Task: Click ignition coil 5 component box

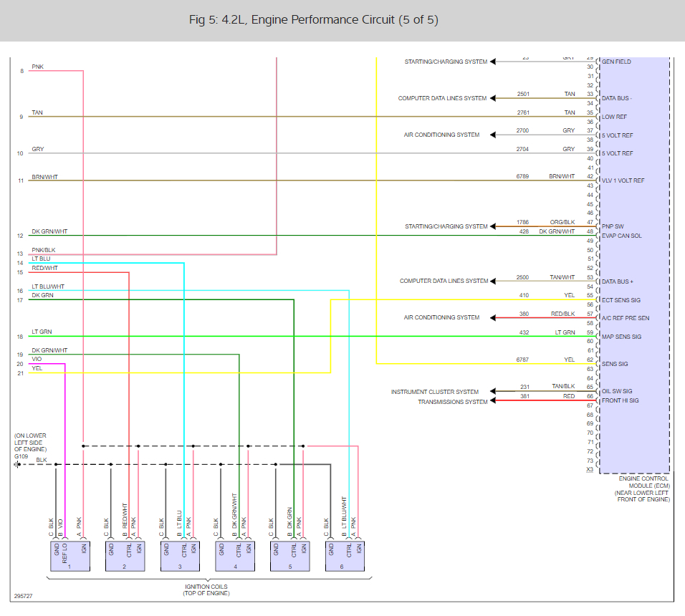Action: pos(290,556)
